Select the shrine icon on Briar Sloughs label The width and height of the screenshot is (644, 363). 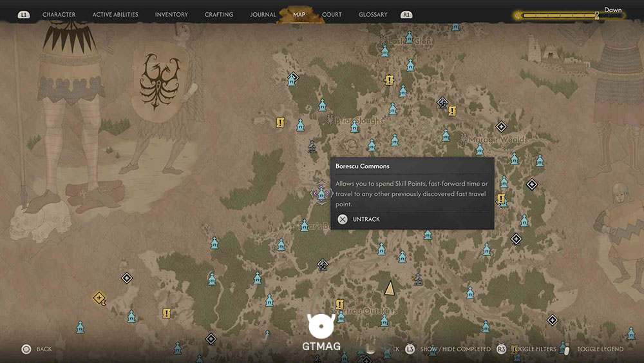pyautogui.click(x=354, y=126)
